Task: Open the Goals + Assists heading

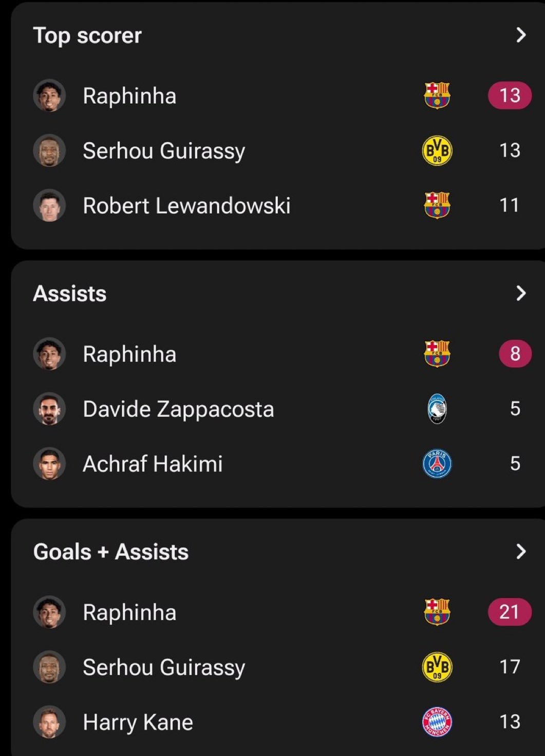Action: [x=111, y=552]
